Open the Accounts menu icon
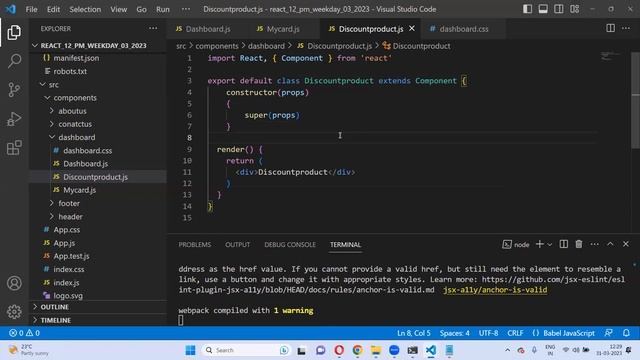640x360 pixels. tap(14, 283)
